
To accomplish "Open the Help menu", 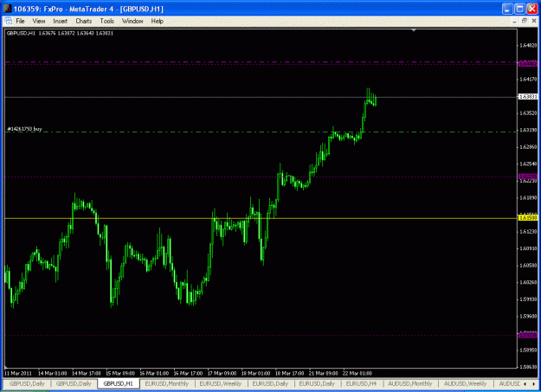I will point(157,21).
